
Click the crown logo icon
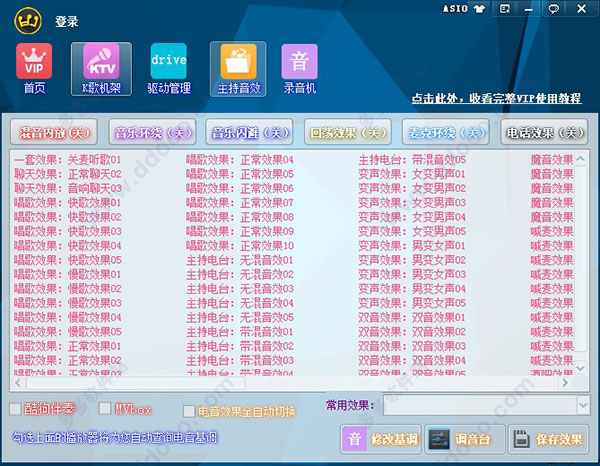28,21
